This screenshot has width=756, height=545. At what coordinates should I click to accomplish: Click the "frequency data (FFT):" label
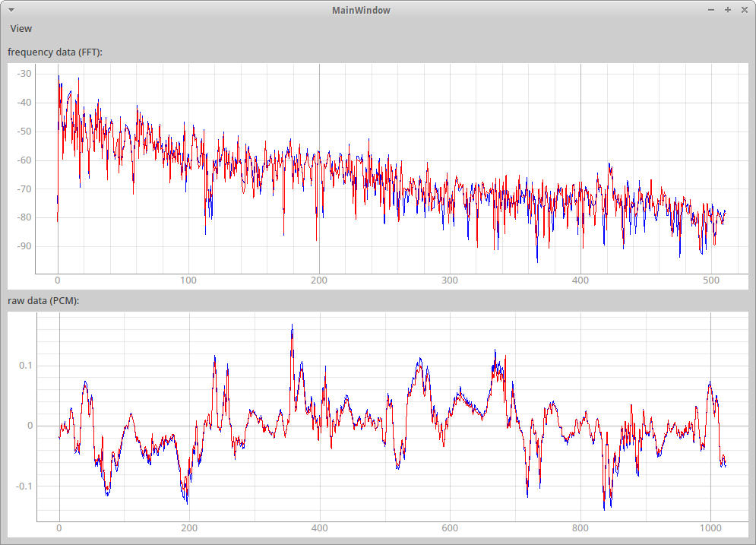[55, 52]
